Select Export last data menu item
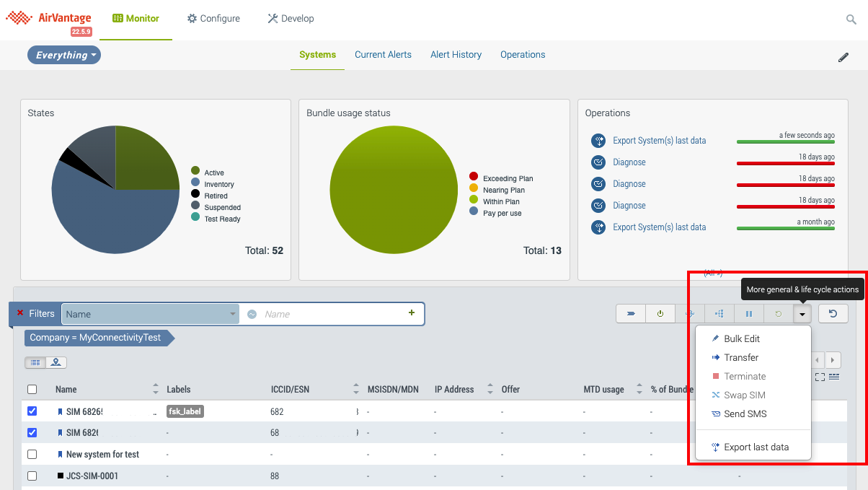Image resolution: width=868 pixels, height=490 pixels. click(756, 447)
